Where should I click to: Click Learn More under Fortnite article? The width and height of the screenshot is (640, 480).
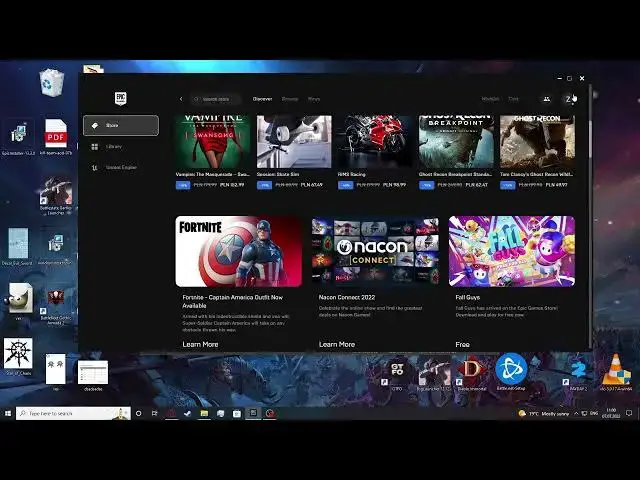coord(200,344)
